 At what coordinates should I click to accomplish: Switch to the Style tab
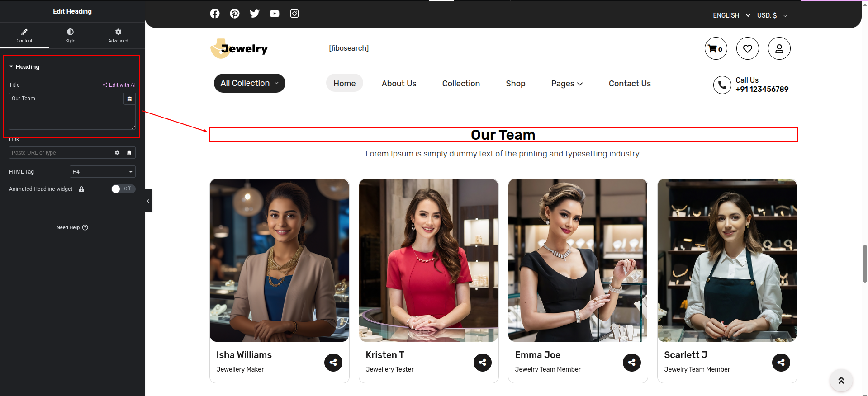[x=70, y=35]
